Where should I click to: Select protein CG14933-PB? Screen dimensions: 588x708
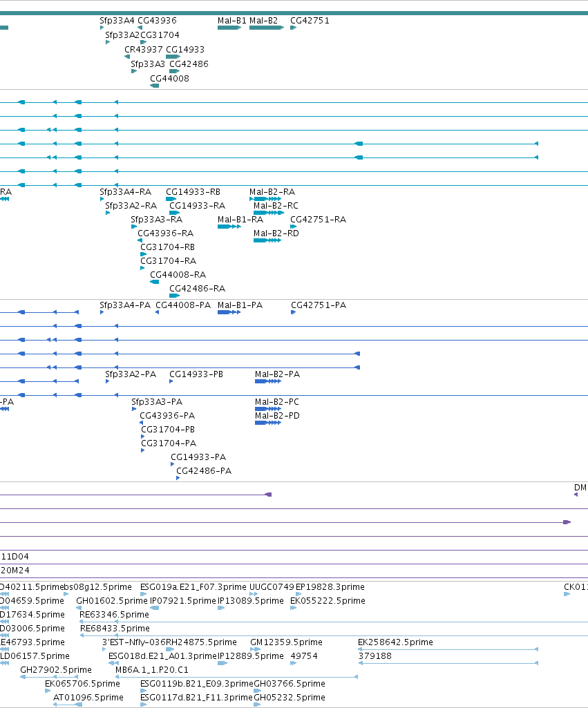point(196,375)
